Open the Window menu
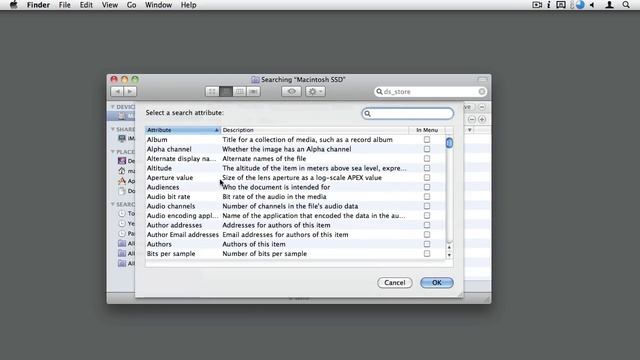This screenshot has height=360, width=640. click(x=158, y=5)
